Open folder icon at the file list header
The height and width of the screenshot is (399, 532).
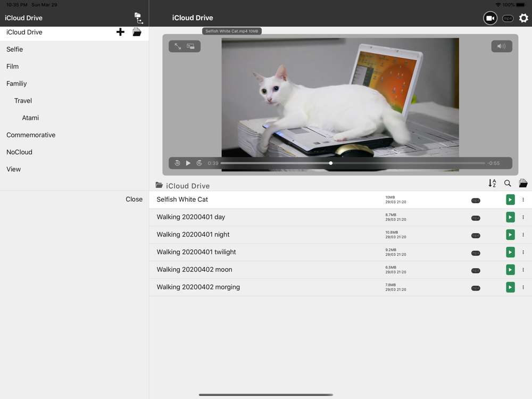pos(523,183)
